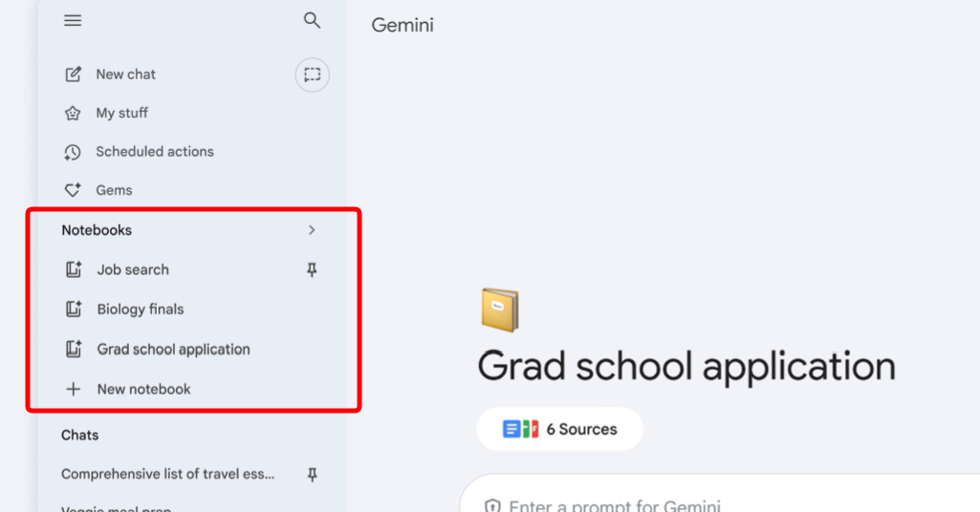The image size is (980, 512).
Task: Click the Chats section heading
Action: click(x=79, y=436)
